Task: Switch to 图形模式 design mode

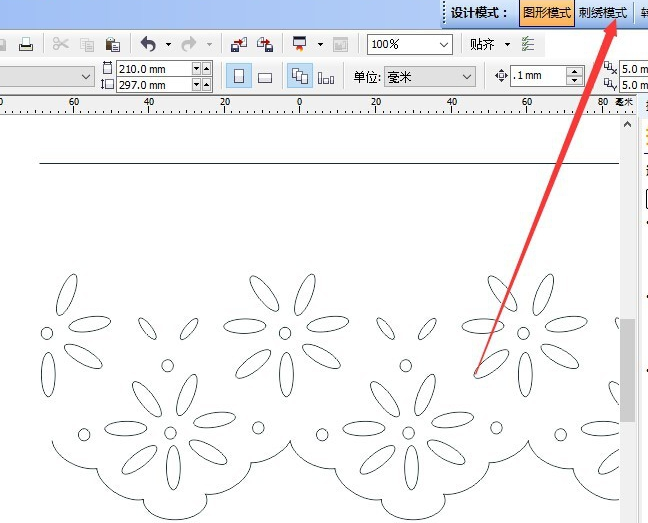Action: (x=547, y=13)
